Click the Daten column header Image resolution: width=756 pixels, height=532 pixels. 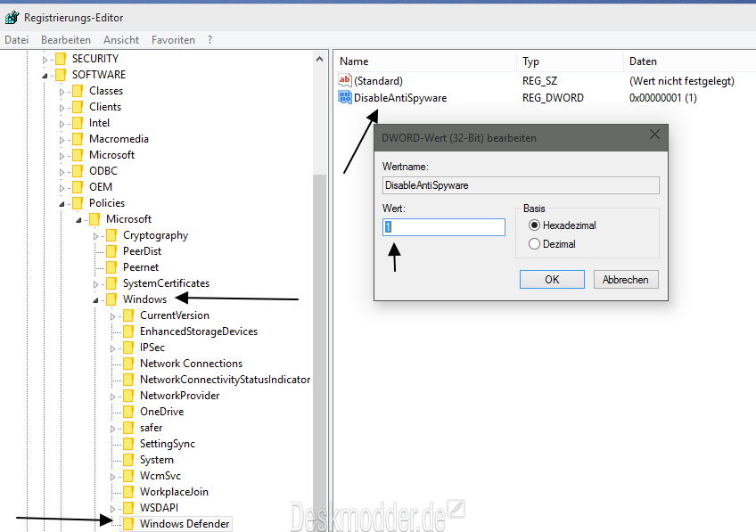689,61
